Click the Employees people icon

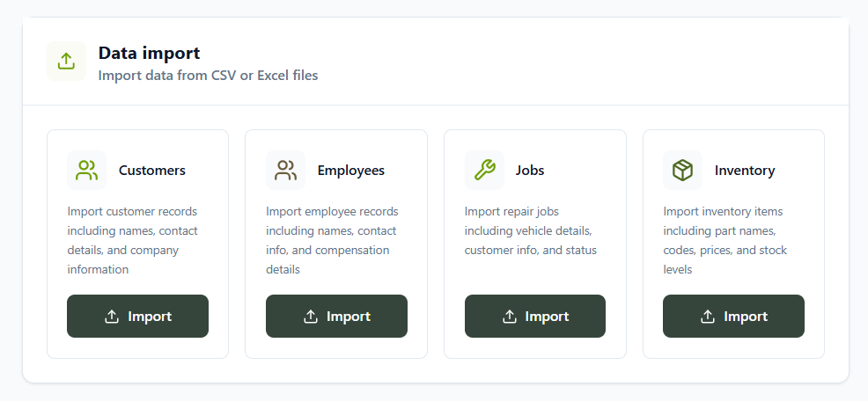(x=285, y=171)
